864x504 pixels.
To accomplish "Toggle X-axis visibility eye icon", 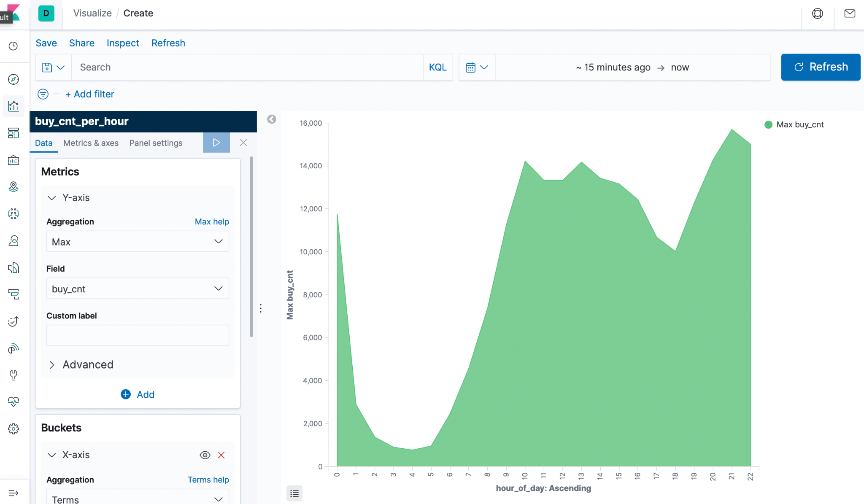I will click(x=205, y=455).
